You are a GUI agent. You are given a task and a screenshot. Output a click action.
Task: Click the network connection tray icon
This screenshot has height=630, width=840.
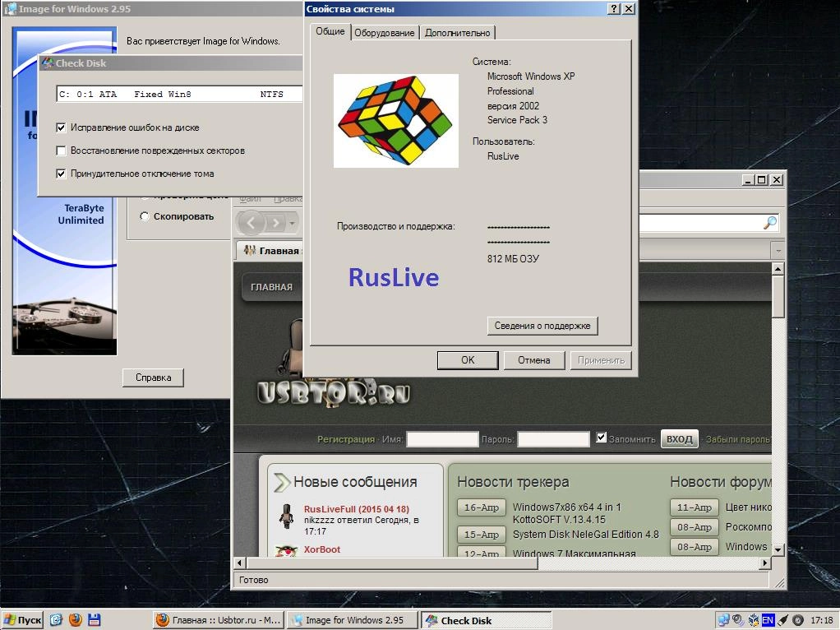723,620
